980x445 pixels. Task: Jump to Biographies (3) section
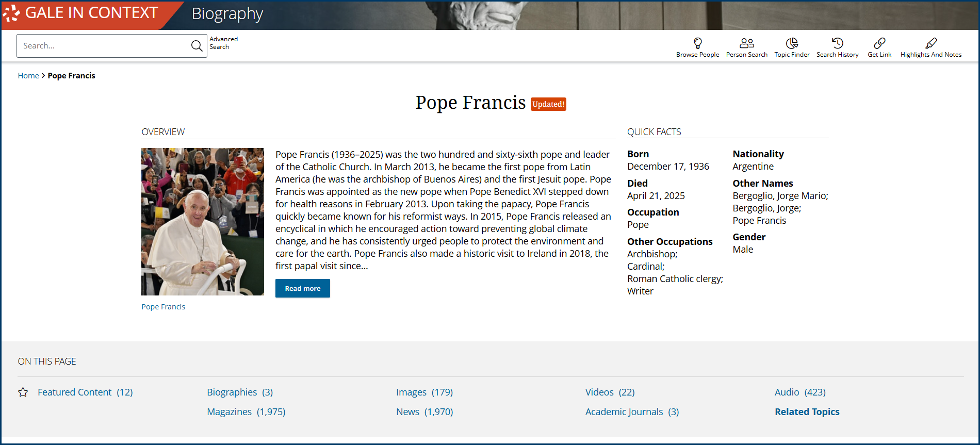click(240, 392)
